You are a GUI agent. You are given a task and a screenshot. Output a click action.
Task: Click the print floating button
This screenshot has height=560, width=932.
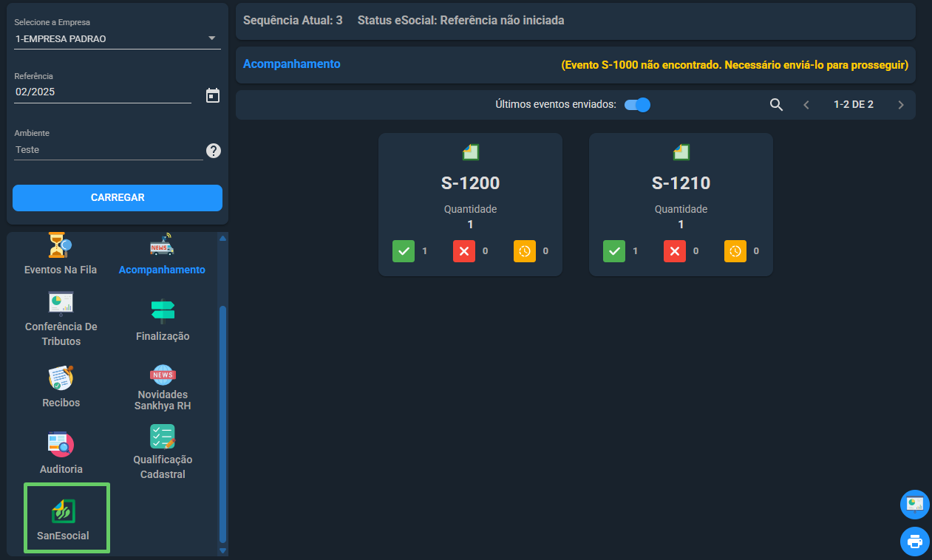[x=915, y=542]
